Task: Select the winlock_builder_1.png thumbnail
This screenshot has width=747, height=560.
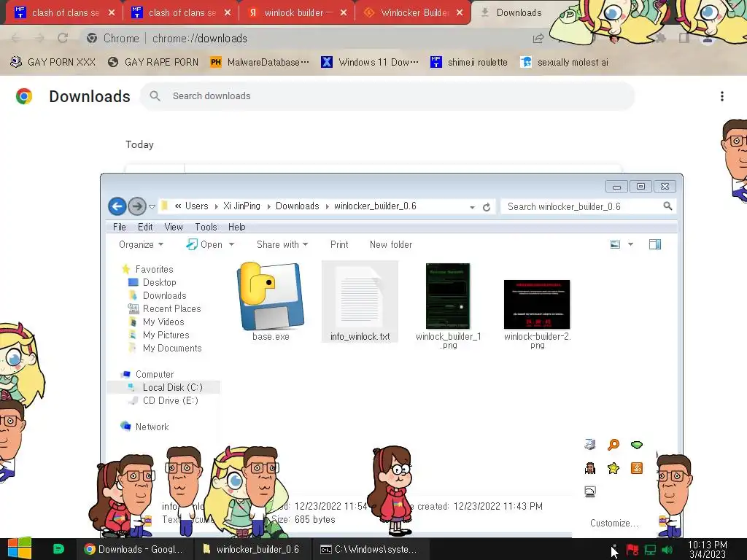Action: 448,296
